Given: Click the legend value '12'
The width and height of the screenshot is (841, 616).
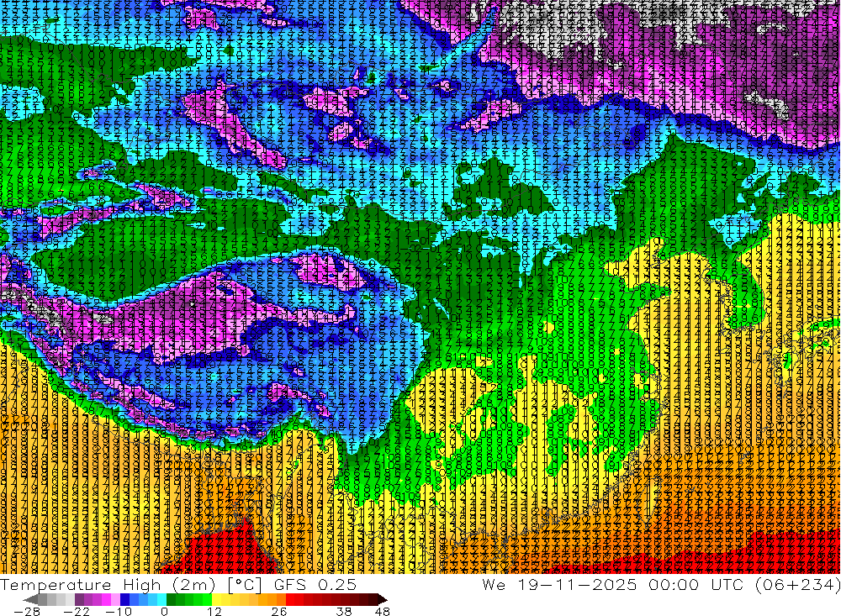Looking at the screenshot, I should point(214,611).
